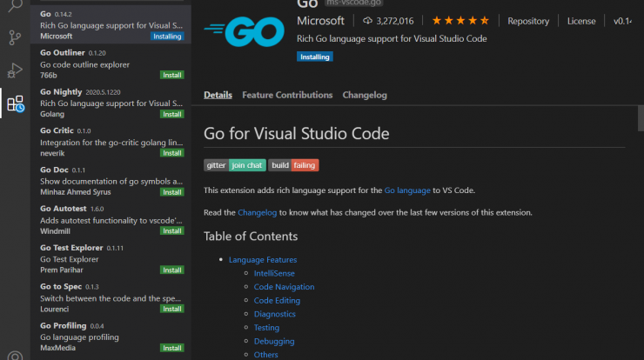Image resolution: width=644 pixels, height=360 pixels.
Task: Click the 'Table of Contents' heading
Action: [x=251, y=237]
